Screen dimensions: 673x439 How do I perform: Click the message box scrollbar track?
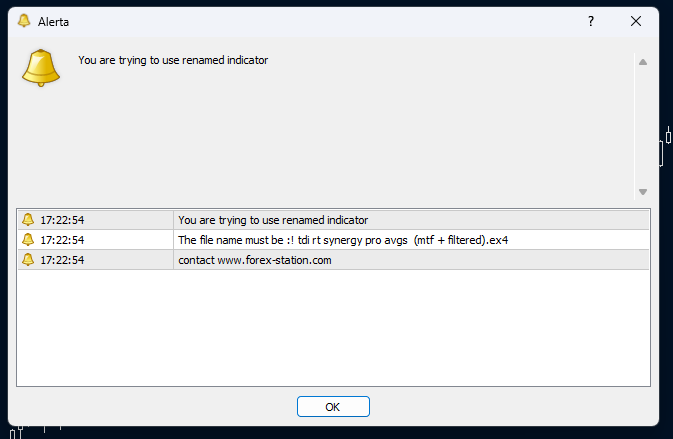click(643, 126)
